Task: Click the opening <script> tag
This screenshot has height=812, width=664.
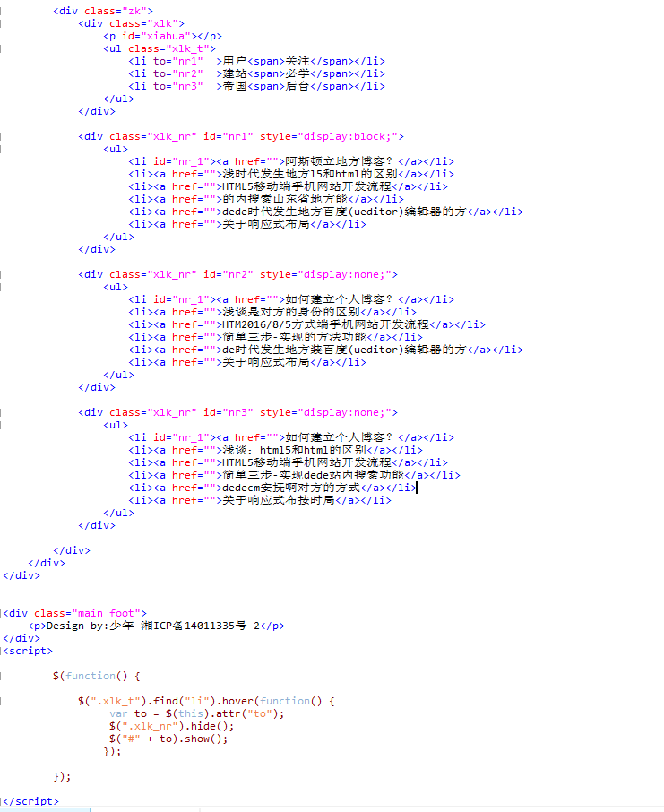Action: pyautogui.click(x=28, y=651)
